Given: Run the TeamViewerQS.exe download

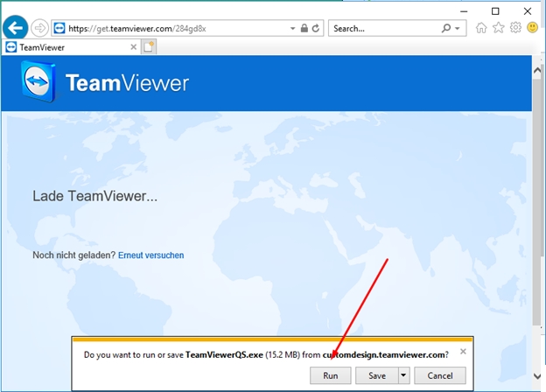Looking at the screenshot, I should pos(331,375).
